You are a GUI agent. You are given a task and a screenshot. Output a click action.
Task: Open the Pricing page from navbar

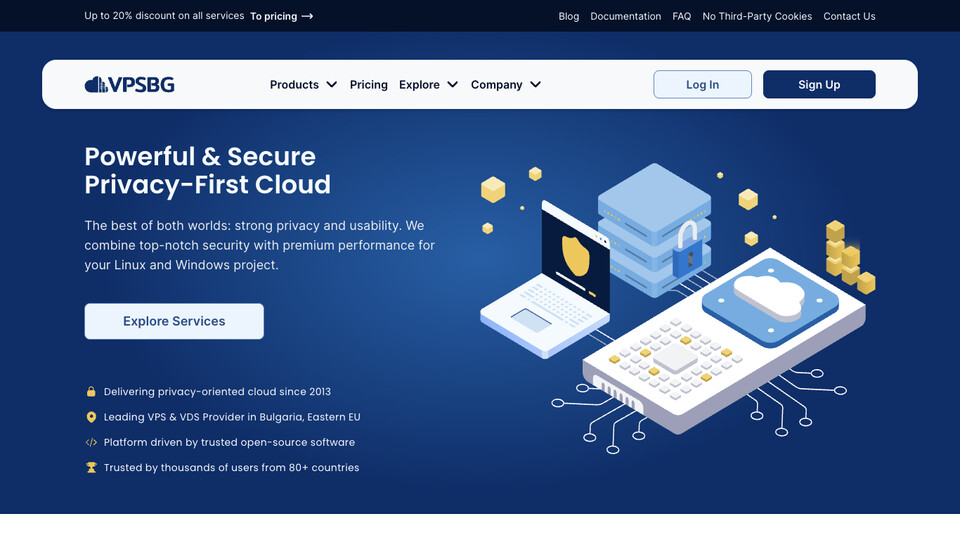368,85
